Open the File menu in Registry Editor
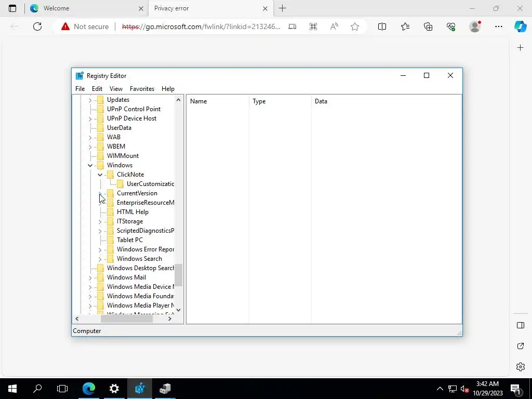This screenshot has width=532, height=399. tap(80, 88)
